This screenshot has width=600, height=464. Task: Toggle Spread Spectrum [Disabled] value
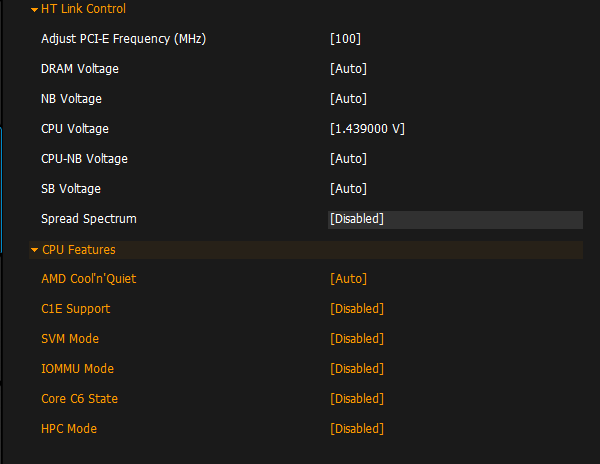(357, 219)
